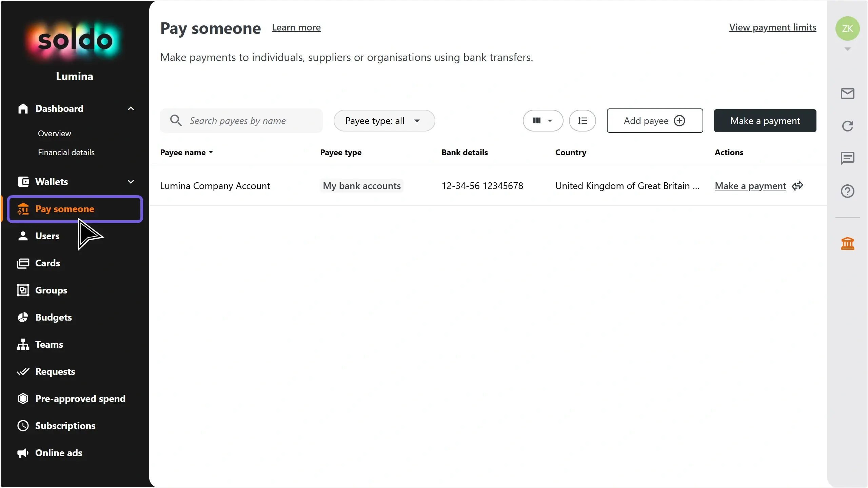Collapse the Dashboard section chevron
Image resolution: width=868 pixels, height=488 pixels.
click(131, 108)
